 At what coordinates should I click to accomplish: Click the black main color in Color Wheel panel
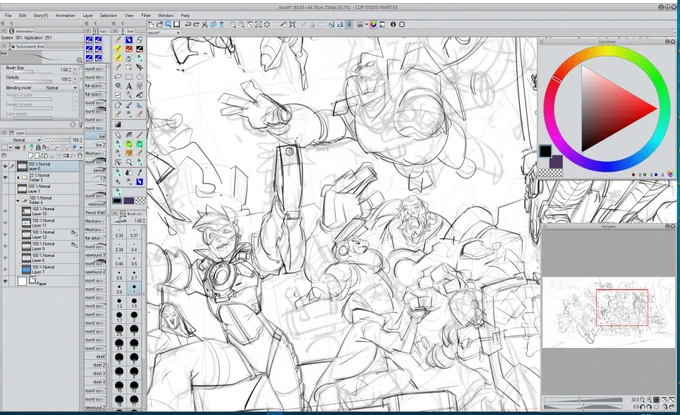pyautogui.click(x=545, y=151)
